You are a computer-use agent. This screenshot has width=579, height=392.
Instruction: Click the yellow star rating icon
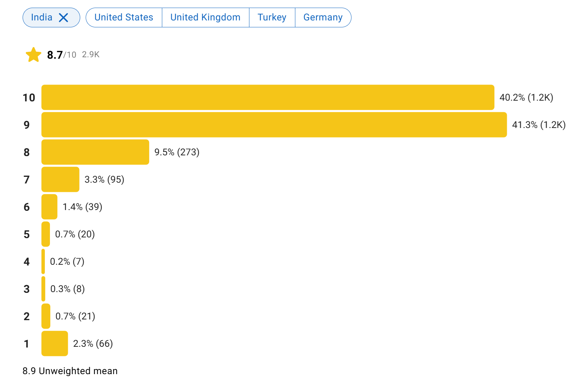[34, 55]
